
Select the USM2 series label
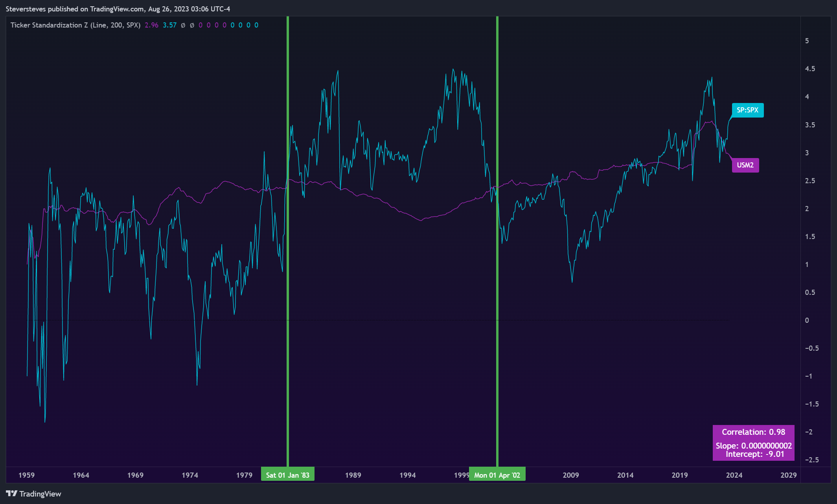click(x=745, y=165)
